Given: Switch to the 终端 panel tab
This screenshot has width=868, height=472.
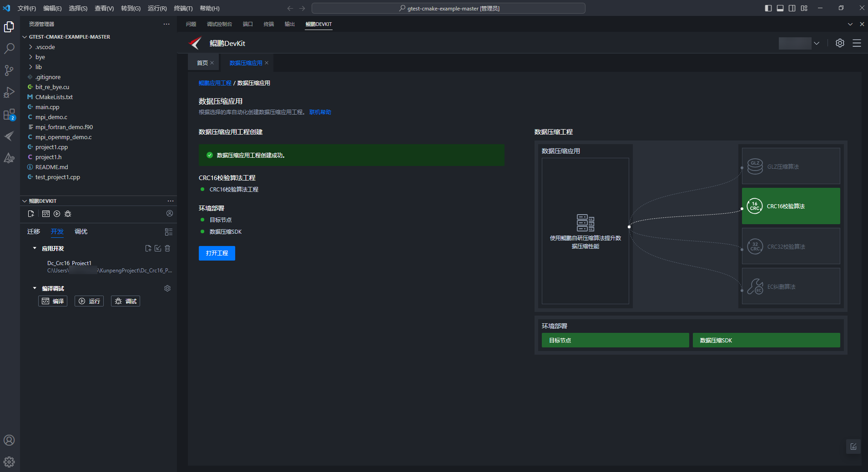Looking at the screenshot, I should coord(269,24).
